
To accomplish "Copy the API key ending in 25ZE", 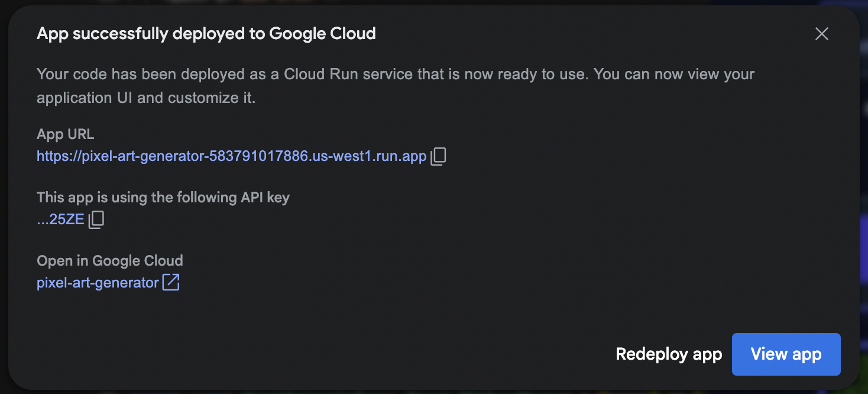I will [96, 219].
